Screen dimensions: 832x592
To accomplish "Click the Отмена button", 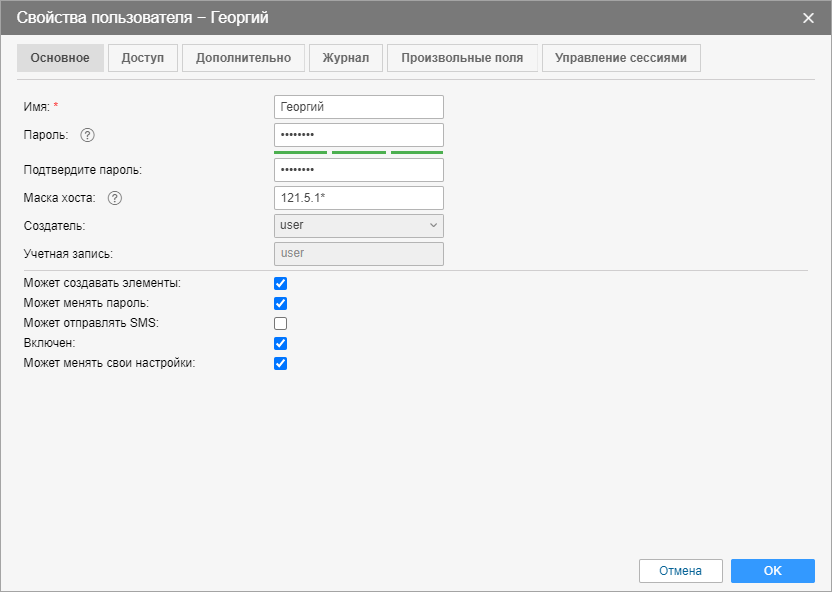I will [680, 571].
